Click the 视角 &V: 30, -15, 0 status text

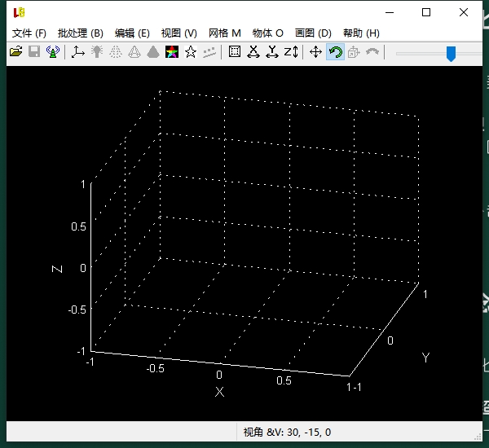tap(287, 432)
